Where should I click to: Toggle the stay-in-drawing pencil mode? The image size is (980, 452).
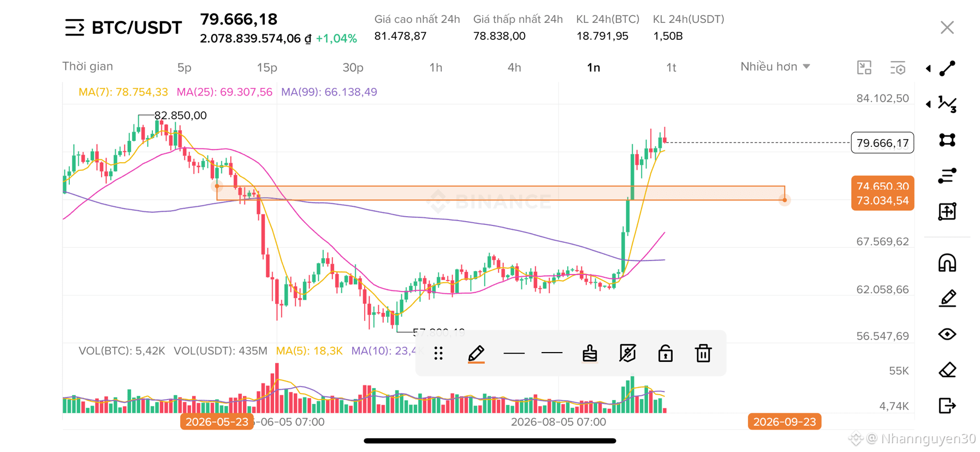pyautogui.click(x=947, y=298)
